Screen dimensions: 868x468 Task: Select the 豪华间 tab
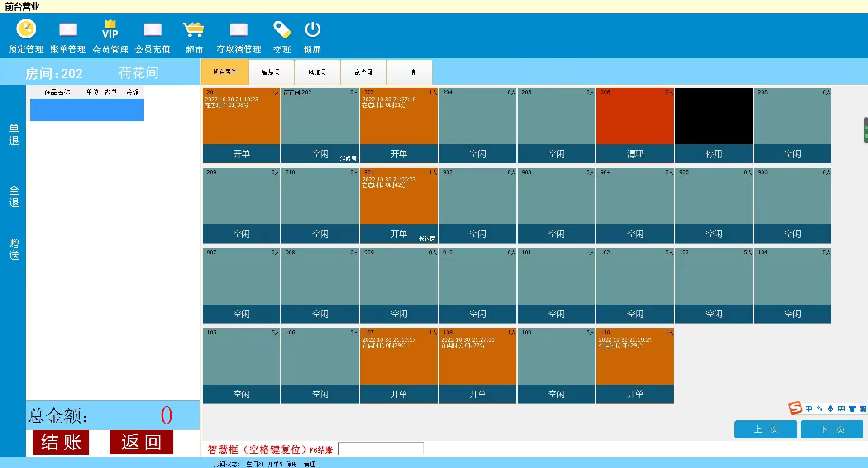tap(363, 72)
